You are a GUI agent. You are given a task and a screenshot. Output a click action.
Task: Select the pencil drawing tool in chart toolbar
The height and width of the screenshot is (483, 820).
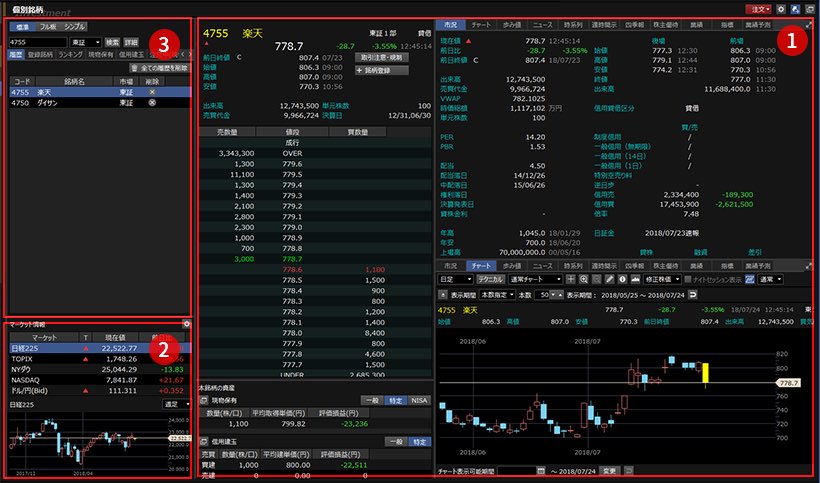[x=610, y=280]
